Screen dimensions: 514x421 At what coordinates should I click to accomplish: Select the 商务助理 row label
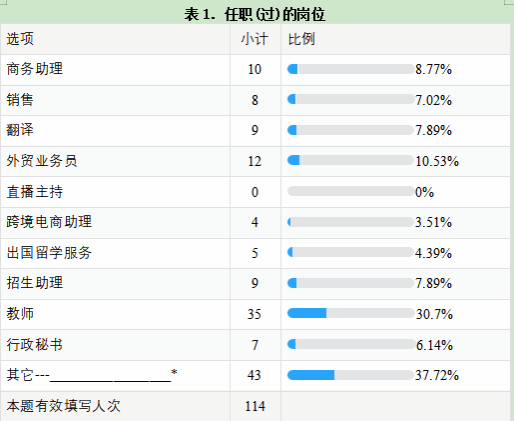(x=35, y=69)
